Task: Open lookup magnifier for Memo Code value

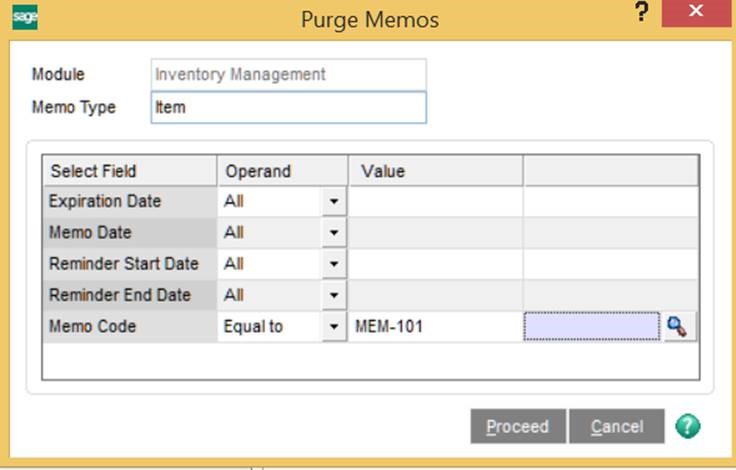Action: 679,326
